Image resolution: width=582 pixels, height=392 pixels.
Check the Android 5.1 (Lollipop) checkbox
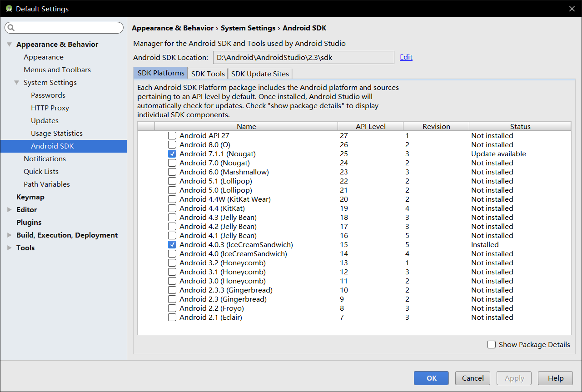point(172,181)
